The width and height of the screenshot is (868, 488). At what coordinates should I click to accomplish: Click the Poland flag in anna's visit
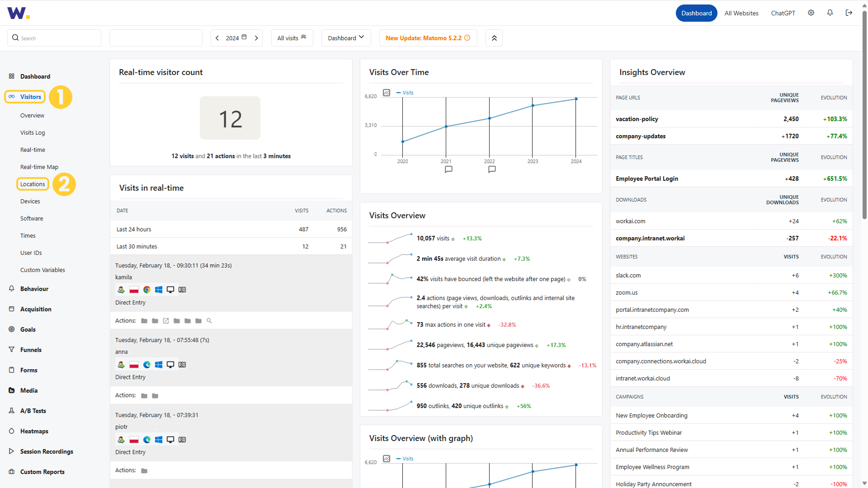click(134, 365)
